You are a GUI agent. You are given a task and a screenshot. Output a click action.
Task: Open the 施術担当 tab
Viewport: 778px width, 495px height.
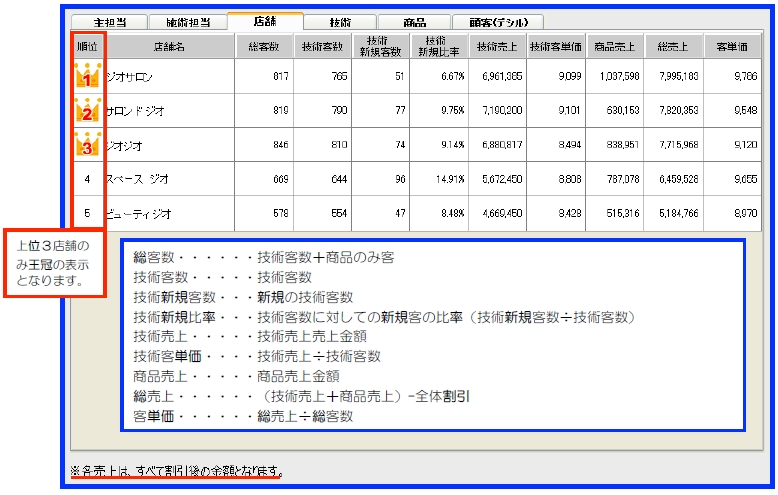coord(186,21)
